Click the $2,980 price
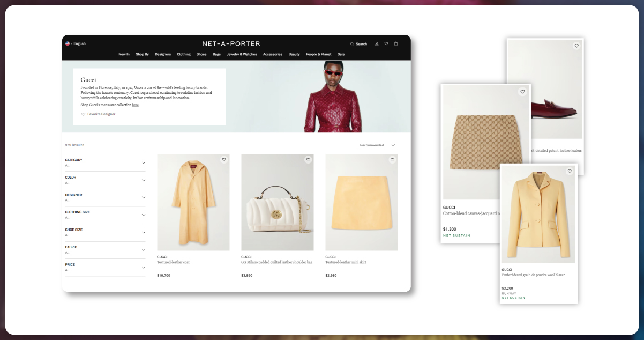The height and width of the screenshot is (340, 644). click(x=331, y=275)
